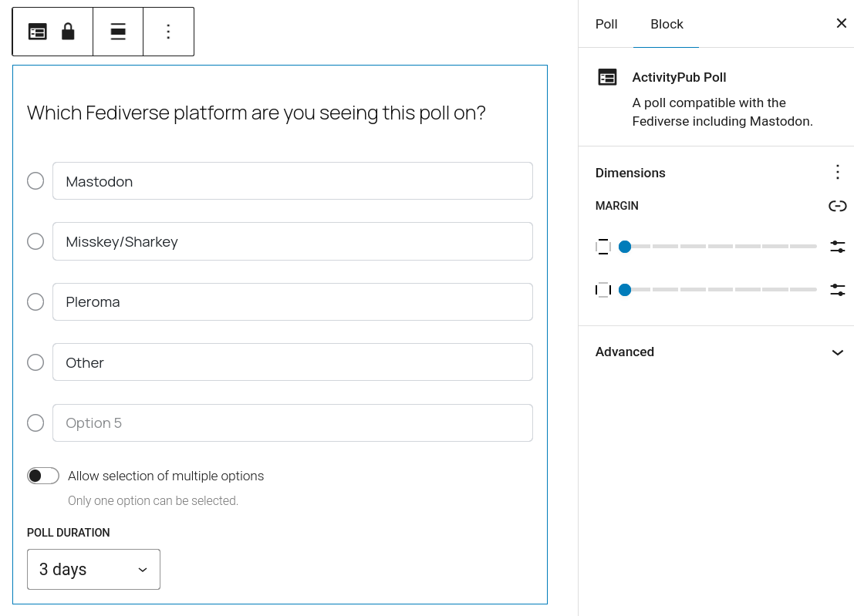Click the lock icon in block toolbar

pyautogui.click(x=68, y=32)
